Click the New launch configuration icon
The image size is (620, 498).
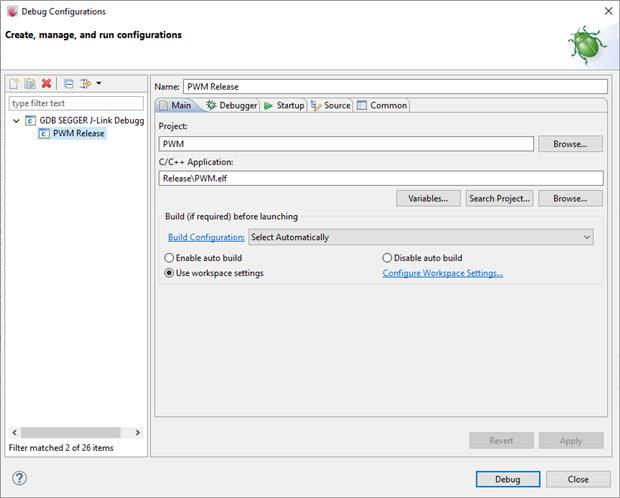click(15, 83)
